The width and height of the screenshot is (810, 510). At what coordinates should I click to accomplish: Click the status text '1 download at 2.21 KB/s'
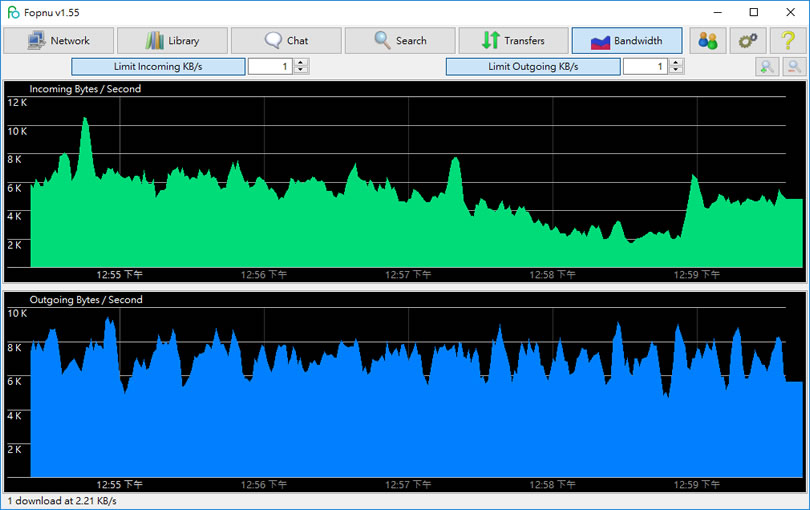62,501
